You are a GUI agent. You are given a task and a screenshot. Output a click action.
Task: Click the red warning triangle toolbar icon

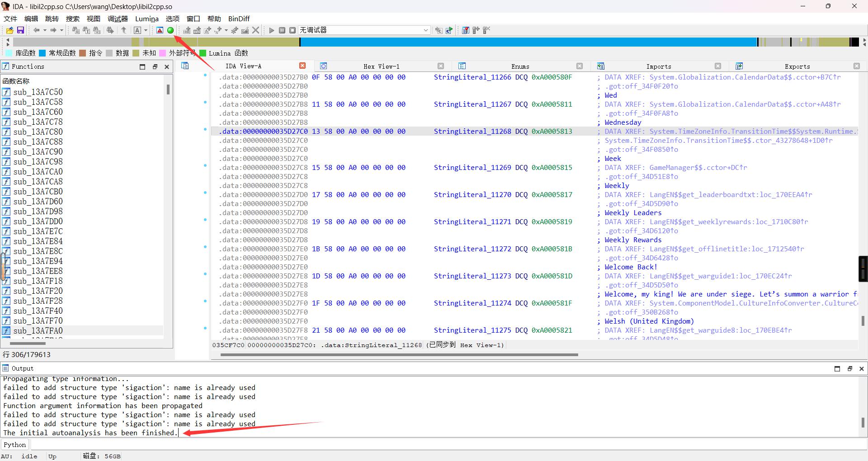[160, 30]
